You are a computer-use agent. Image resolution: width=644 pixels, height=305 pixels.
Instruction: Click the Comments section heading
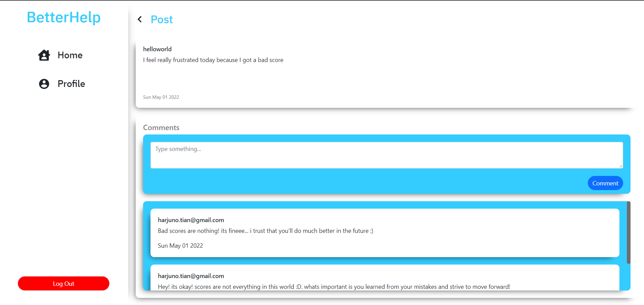pos(161,128)
